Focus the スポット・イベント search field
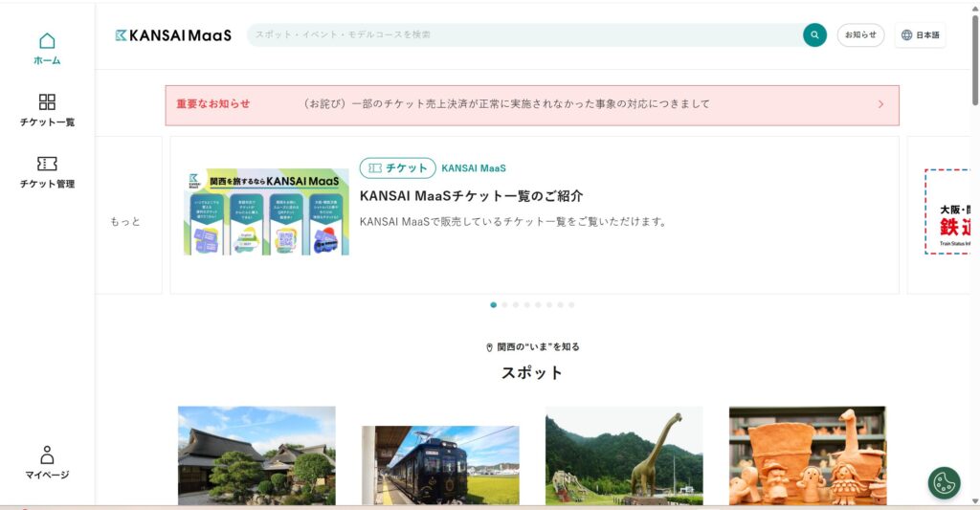980x510 pixels. coord(525,35)
